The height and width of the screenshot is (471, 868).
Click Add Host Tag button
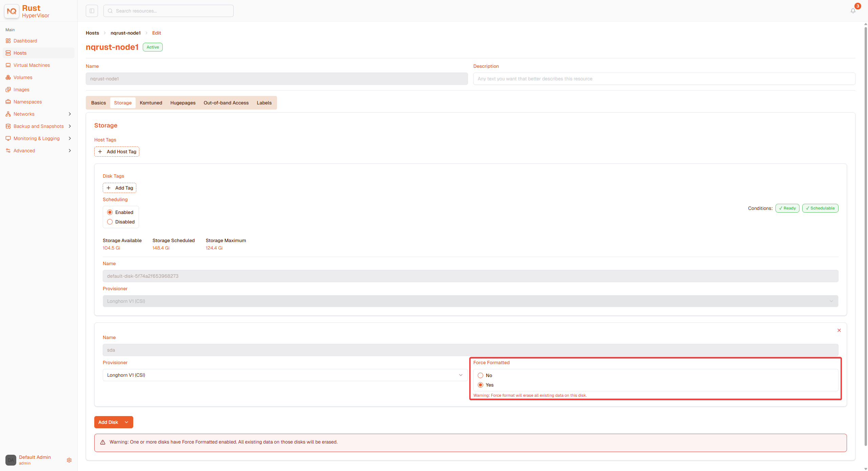pos(117,152)
